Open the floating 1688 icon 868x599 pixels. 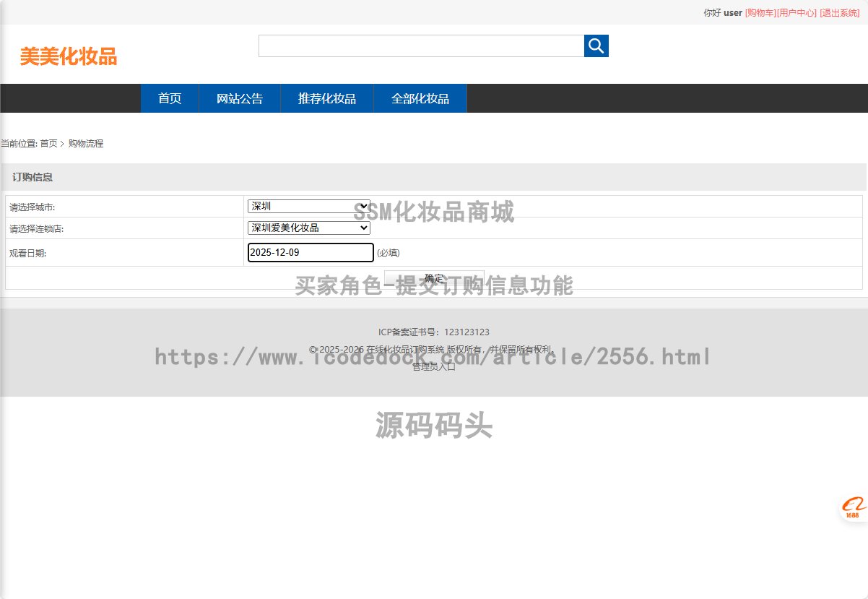[x=853, y=507]
